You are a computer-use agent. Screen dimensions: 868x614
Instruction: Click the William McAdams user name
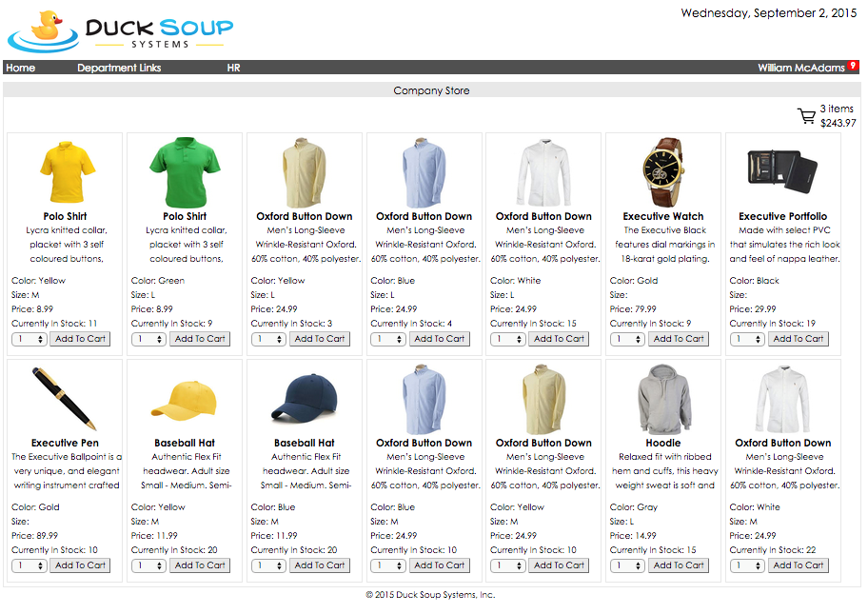pyautogui.click(x=800, y=68)
